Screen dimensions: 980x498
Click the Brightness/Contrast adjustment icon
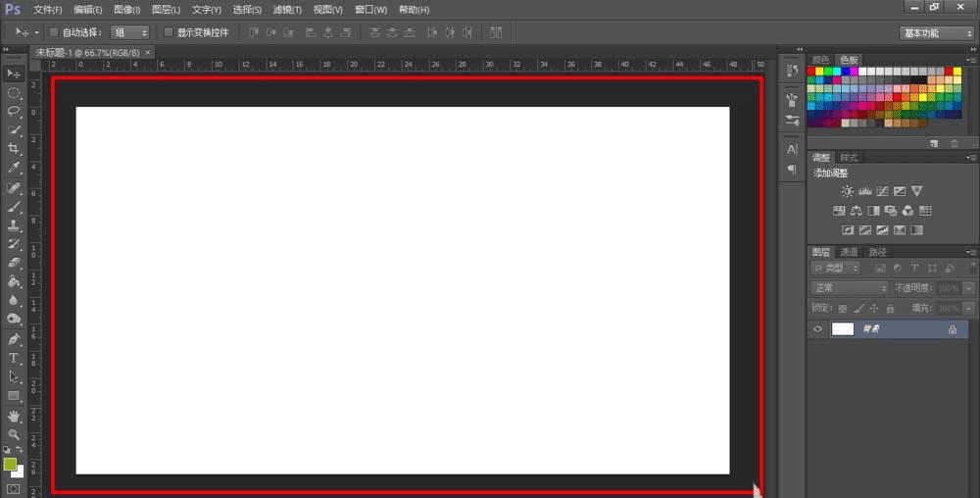point(847,191)
